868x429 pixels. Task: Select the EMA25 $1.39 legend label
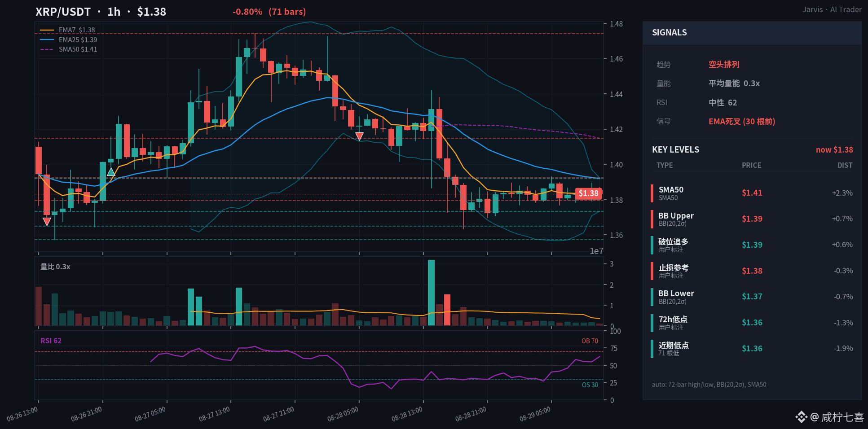point(78,40)
